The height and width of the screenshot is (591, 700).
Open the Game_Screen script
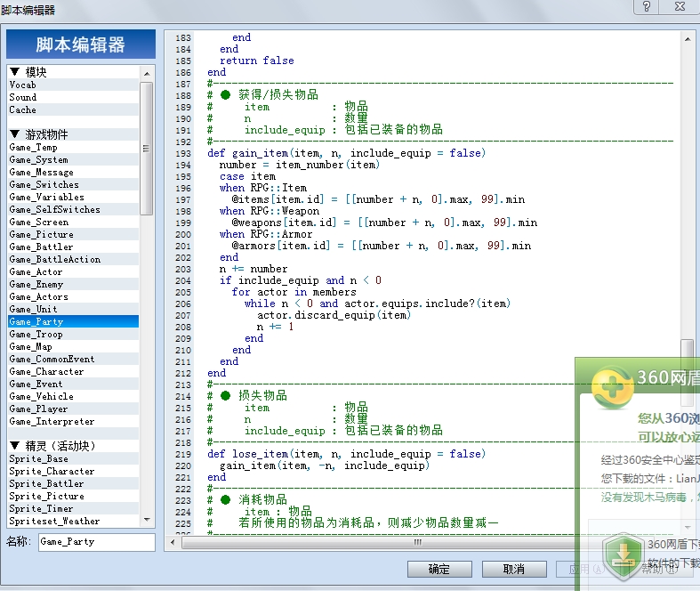73,222
